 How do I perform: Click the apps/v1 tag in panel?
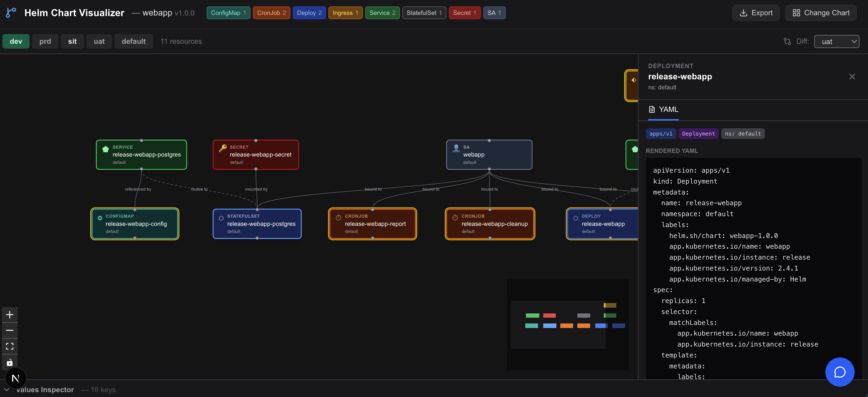661,133
